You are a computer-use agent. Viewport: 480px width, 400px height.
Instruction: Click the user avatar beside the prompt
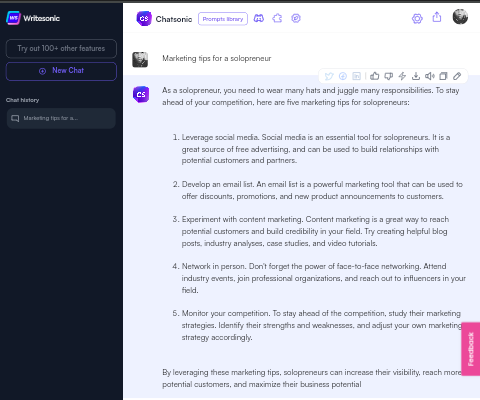[x=140, y=60]
